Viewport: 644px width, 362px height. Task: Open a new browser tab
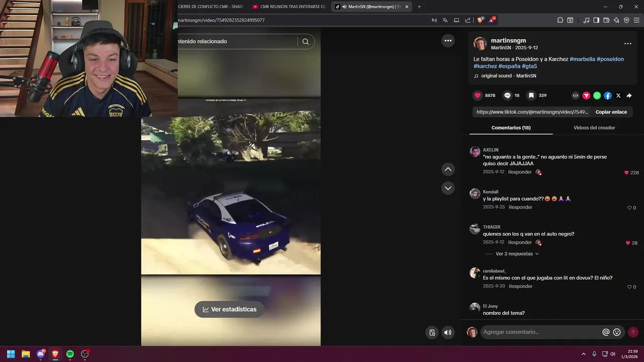pos(419,7)
